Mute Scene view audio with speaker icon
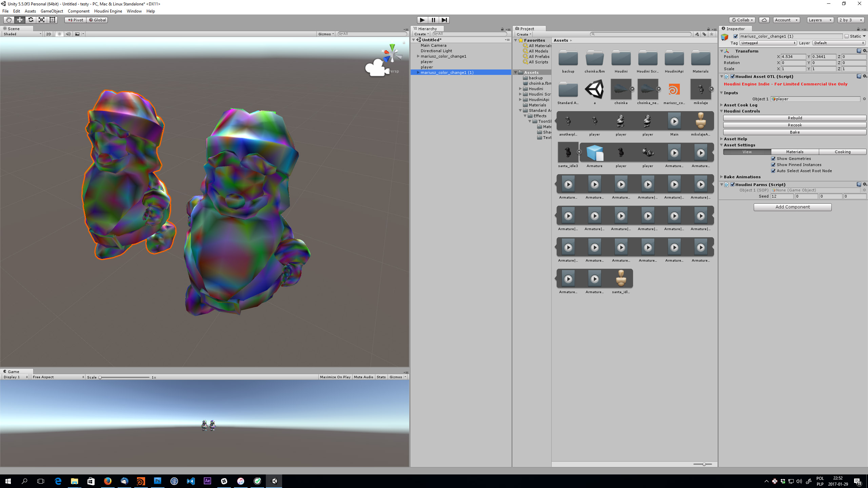This screenshot has width=868, height=488. coord(68,34)
